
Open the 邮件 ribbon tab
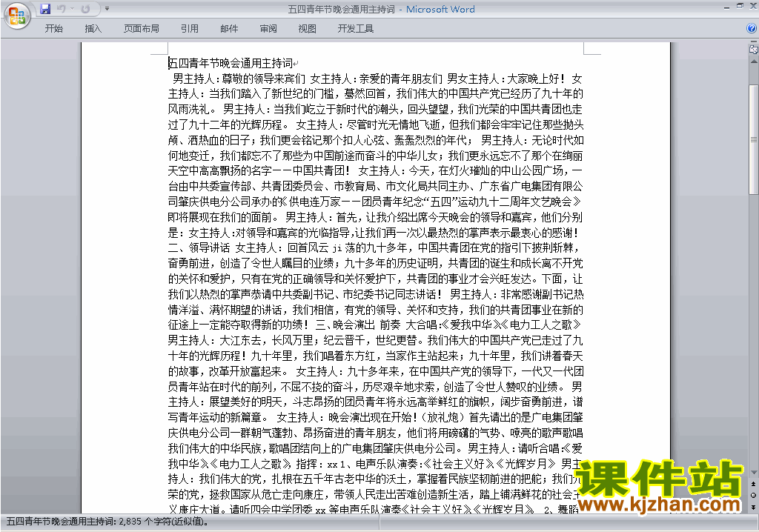(229, 29)
